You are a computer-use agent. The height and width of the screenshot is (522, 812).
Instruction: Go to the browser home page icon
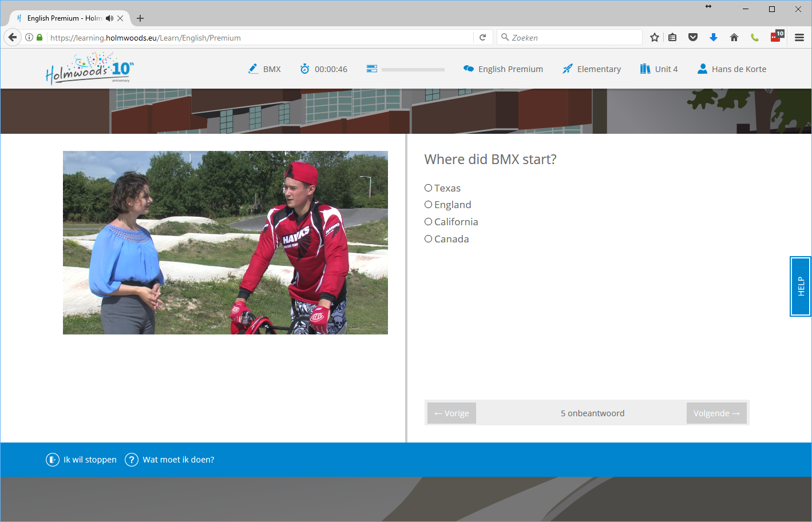(734, 37)
